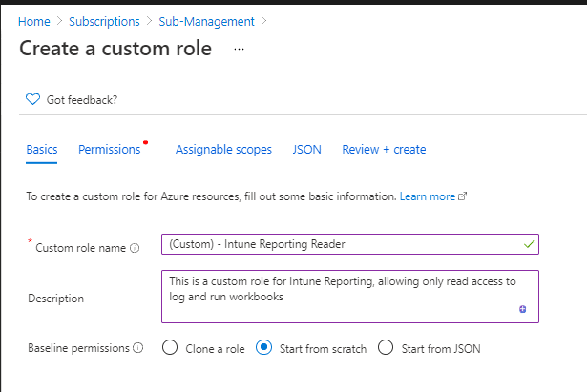Select the Basics tab
This screenshot has height=392, width=587.
point(42,149)
